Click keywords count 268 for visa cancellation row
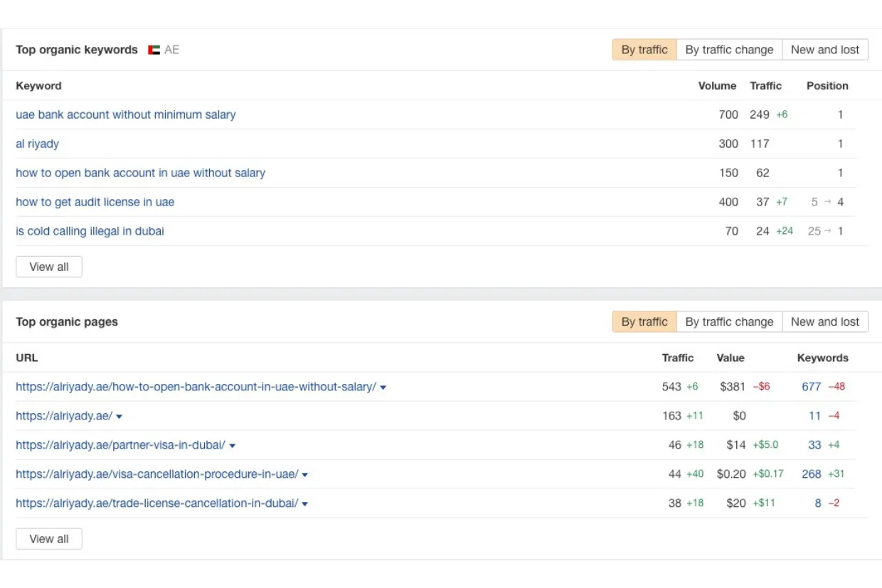Screen dimensions: 882x588 812,474
